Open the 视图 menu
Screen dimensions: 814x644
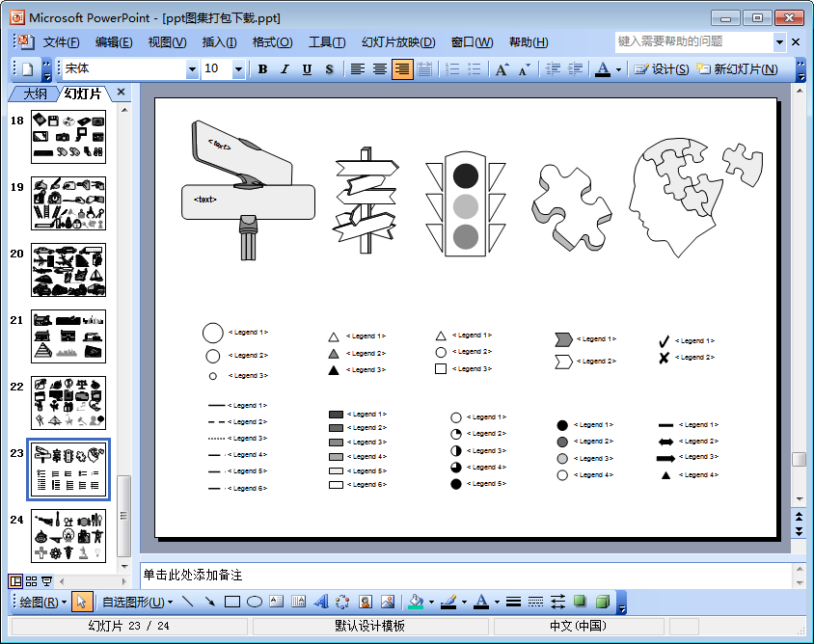coord(167,42)
